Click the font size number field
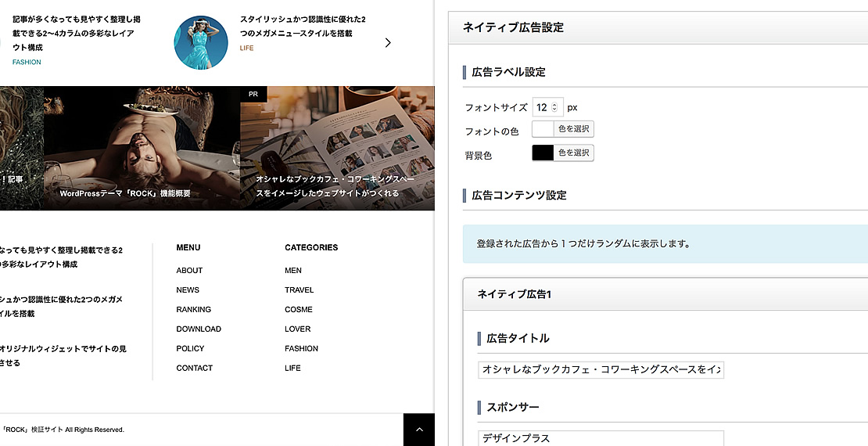Viewport: 868px width, 446px height. 547,107
